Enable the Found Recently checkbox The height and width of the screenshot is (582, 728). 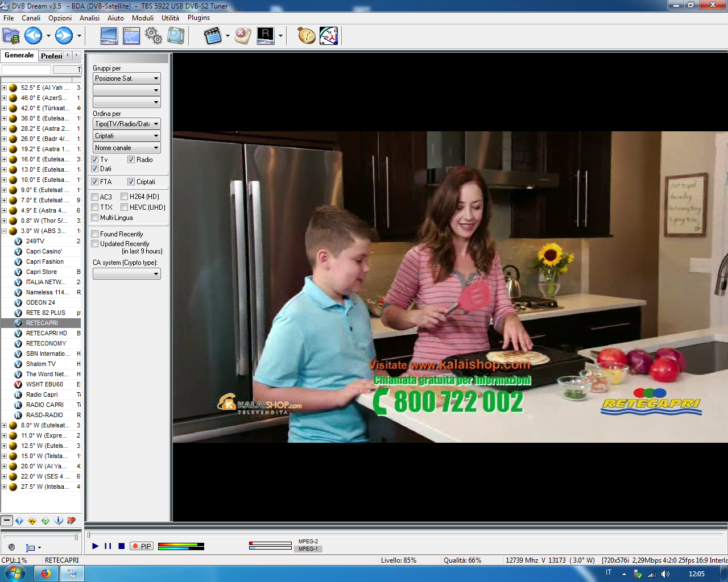(x=95, y=234)
